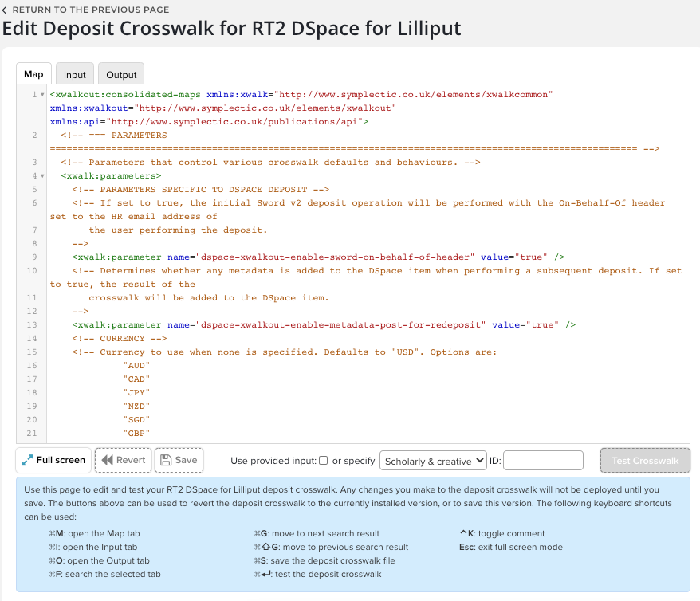
Task: Click the "SGD" currency line
Action: [x=136, y=419]
